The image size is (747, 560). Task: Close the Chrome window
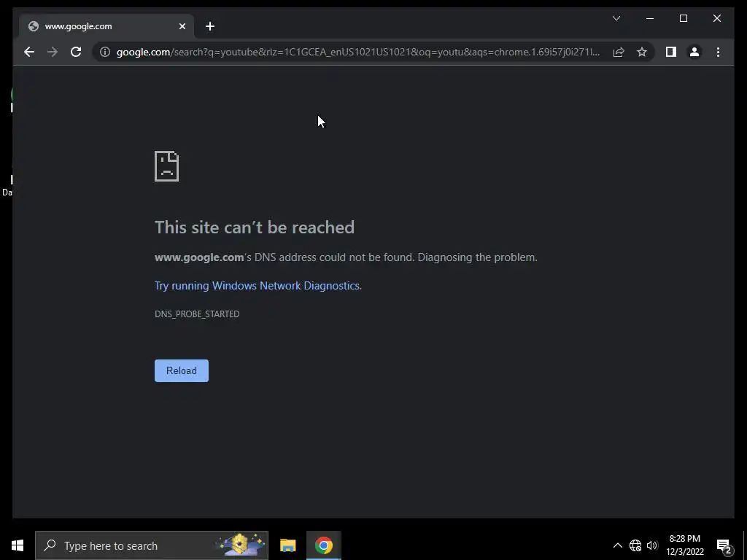[x=717, y=18]
